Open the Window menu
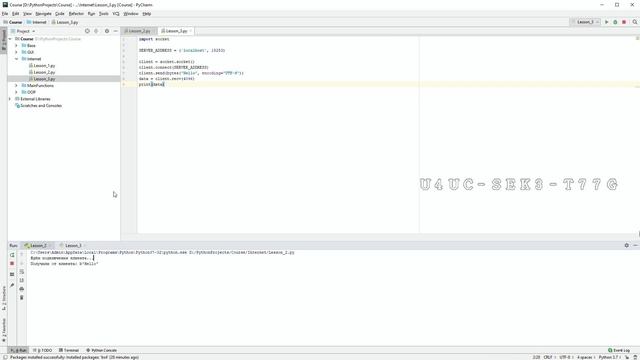Viewport: 640px width, 360px height. click(131, 13)
